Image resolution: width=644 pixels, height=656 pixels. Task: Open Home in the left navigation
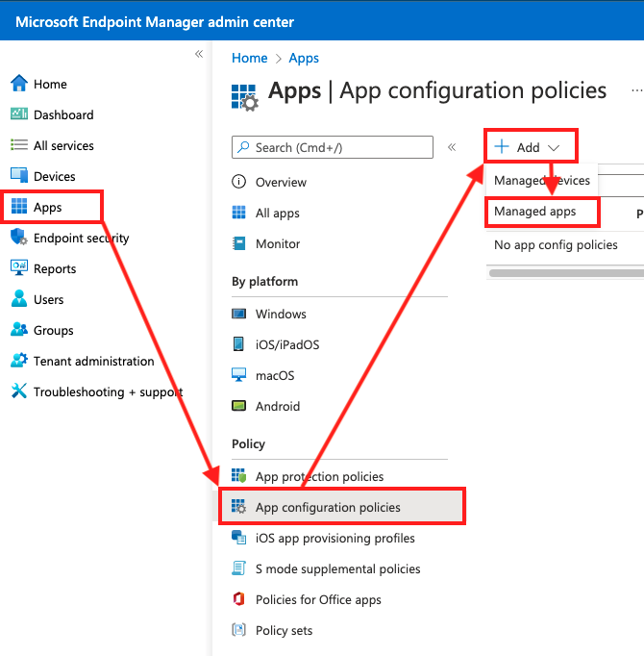click(50, 84)
